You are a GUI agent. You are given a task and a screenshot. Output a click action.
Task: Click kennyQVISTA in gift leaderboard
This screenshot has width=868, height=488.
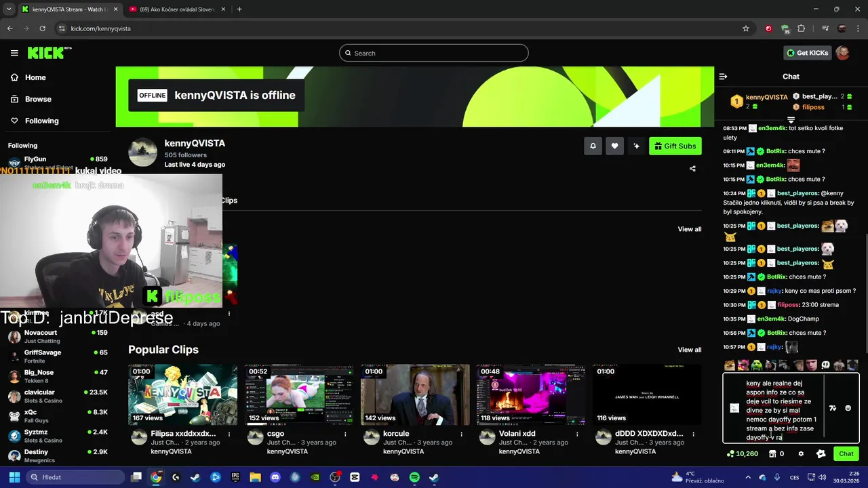pos(766,97)
